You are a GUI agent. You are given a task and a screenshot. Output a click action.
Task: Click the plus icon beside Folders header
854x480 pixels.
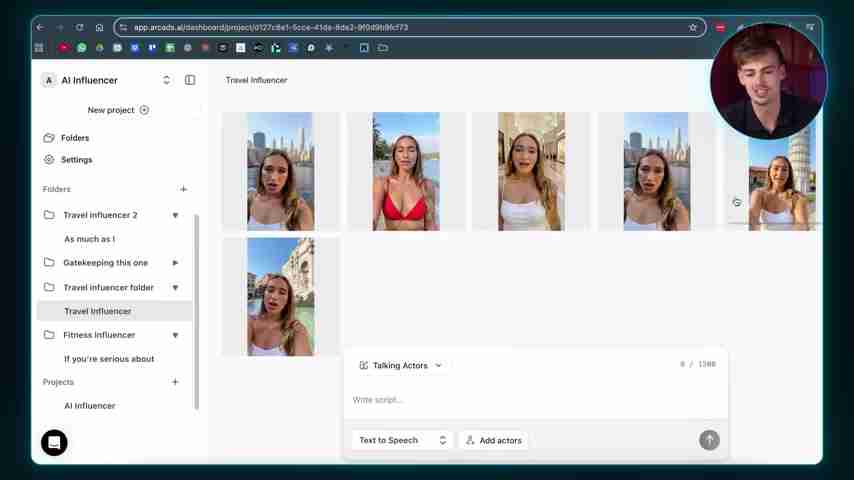pyautogui.click(x=183, y=189)
